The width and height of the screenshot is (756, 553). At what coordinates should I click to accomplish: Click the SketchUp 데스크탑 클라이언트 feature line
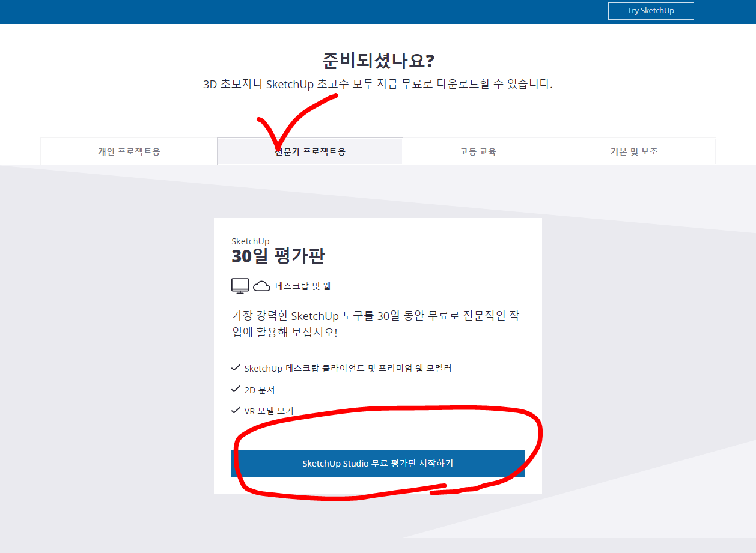click(348, 368)
